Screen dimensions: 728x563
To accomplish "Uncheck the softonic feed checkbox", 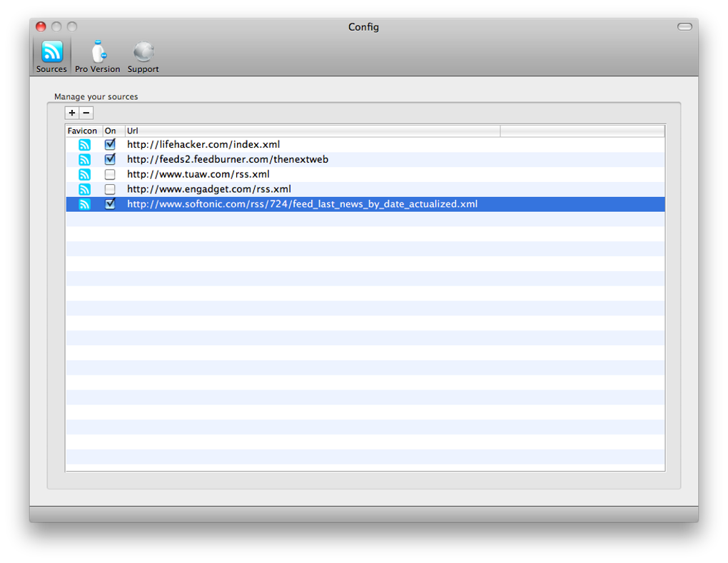I will pos(110,205).
